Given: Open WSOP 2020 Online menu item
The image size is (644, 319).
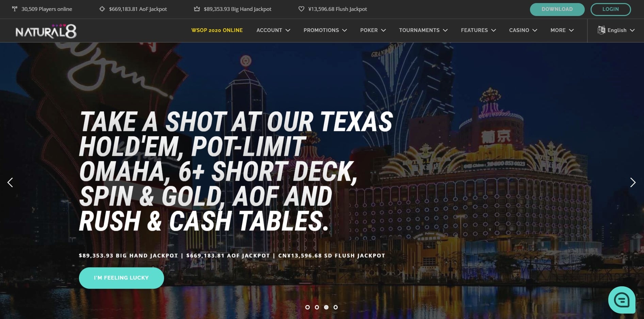Looking at the screenshot, I should coord(217,30).
